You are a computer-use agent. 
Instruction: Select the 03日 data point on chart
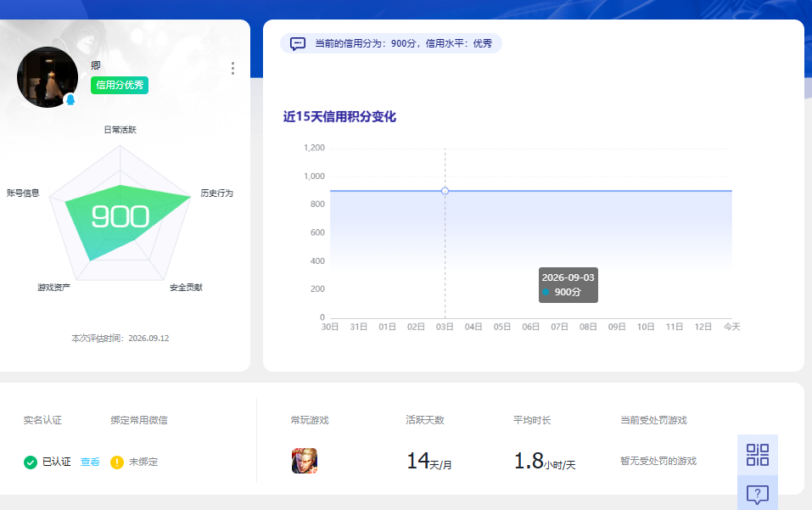(x=445, y=191)
